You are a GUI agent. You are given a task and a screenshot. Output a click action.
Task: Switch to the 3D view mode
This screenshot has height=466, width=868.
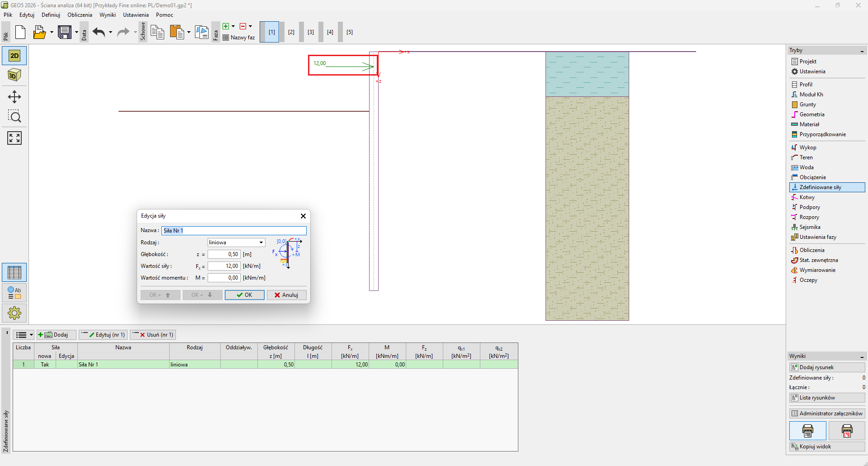coord(14,75)
